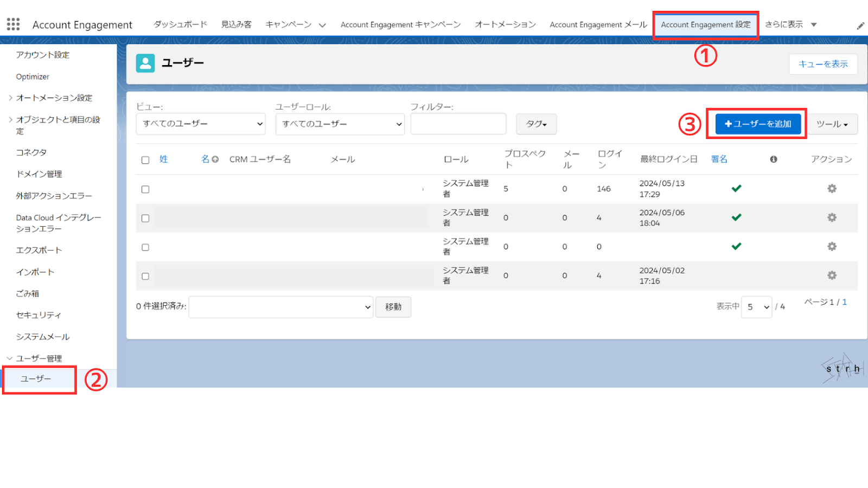The image size is (868, 488).
Task: Open the Salesforce App Launcher waffle icon
Action: [13, 24]
